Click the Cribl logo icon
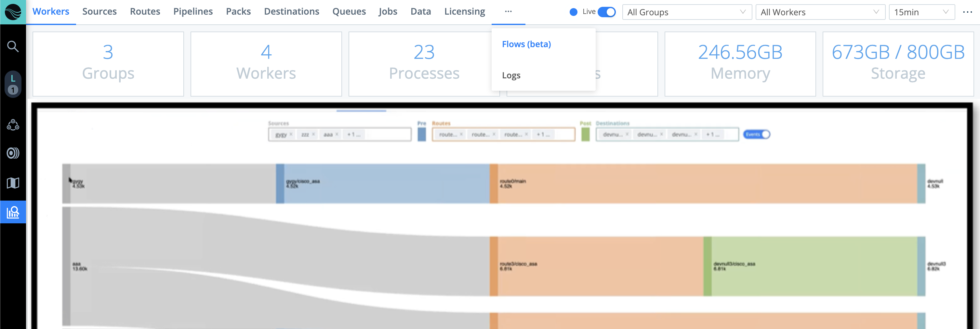Image resolution: width=980 pixels, height=329 pixels. (x=13, y=12)
